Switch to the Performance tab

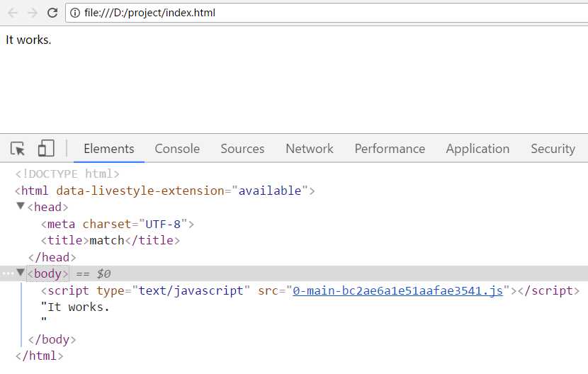[x=390, y=149]
